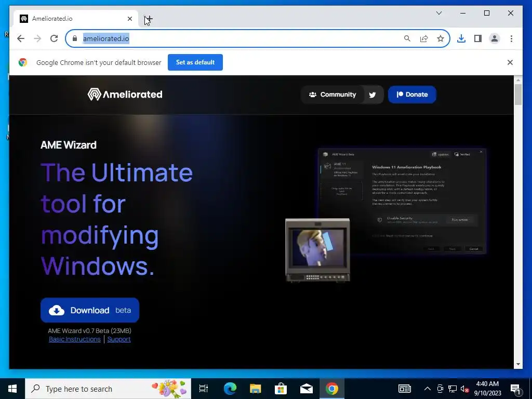Click the search magnifier in address bar
Screen dimensions: 532x399
(x=407, y=38)
